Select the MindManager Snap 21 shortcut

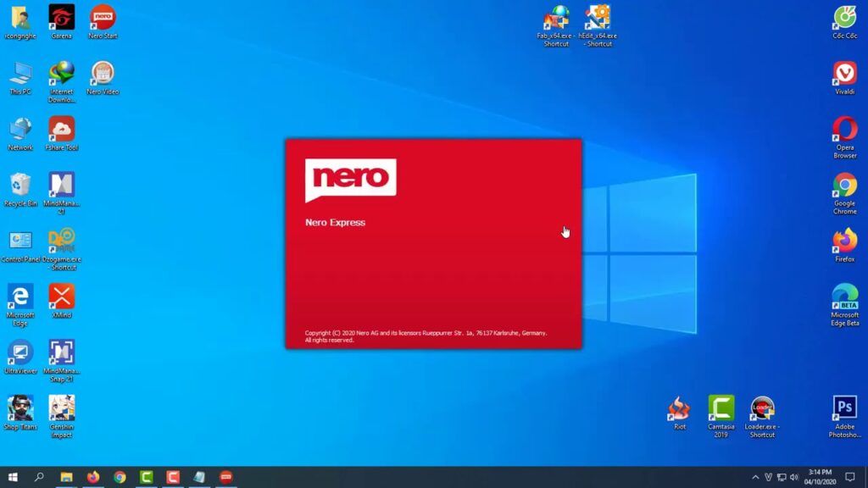pyautogui.click(x=61, y=361)
